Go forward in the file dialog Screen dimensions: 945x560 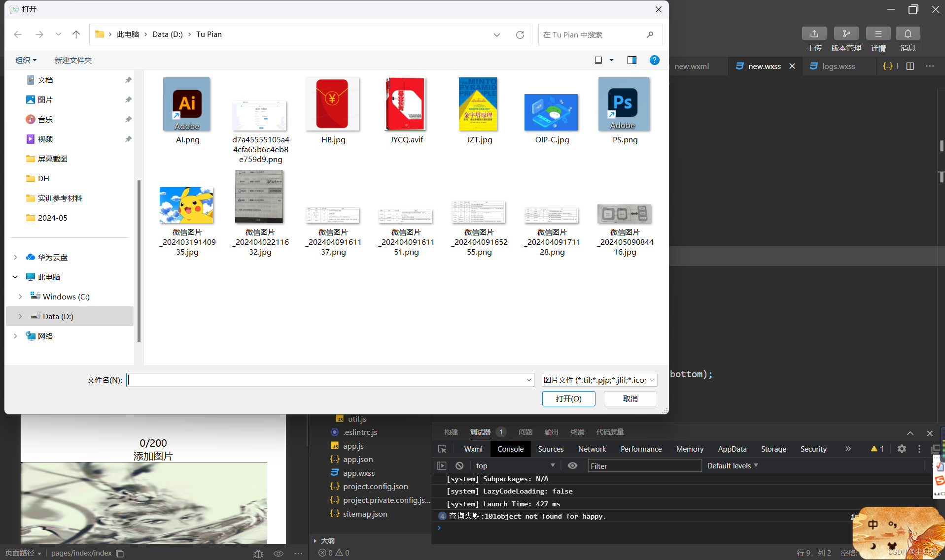coord(39,34)
